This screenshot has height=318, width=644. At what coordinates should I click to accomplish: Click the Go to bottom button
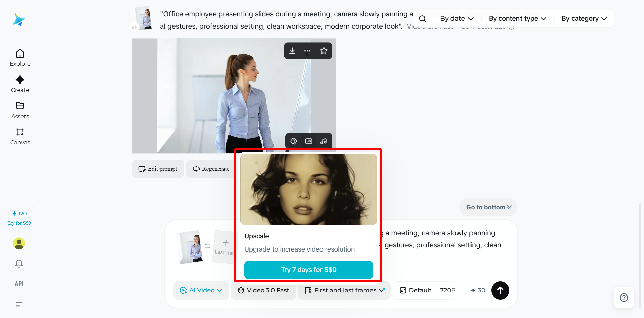[488, 207]
